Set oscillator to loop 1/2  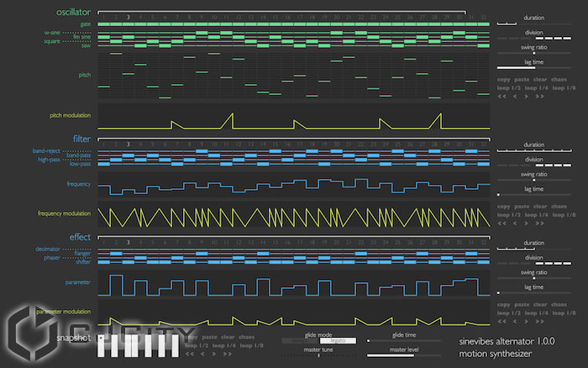pos(509,88)
